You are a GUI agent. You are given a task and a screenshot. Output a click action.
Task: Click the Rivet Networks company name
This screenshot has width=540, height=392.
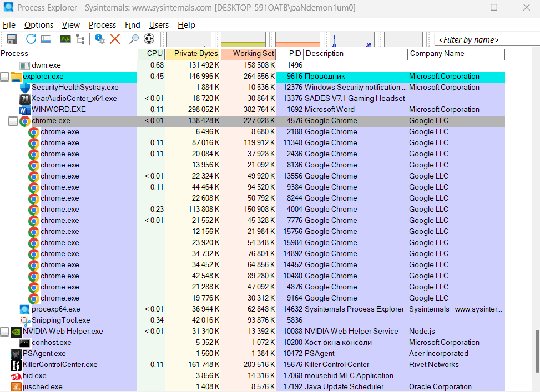tap(433, 365)
